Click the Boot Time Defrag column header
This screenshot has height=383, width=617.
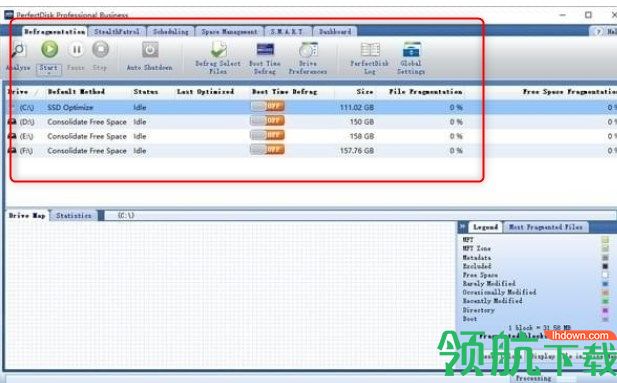click(x=284, y=91)
